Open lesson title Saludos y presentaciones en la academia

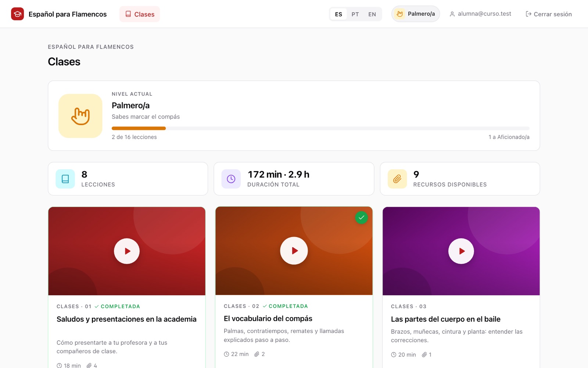(x=126, y=319)
